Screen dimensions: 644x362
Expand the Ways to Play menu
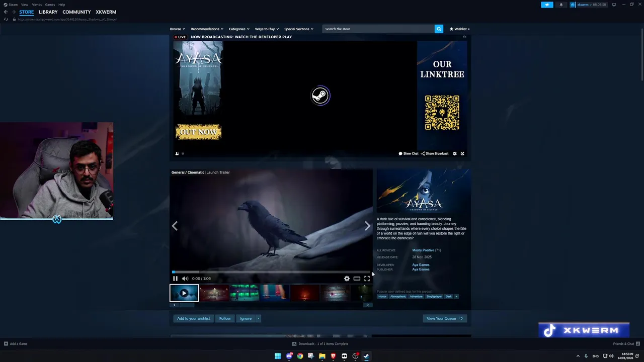click(267, 29)
